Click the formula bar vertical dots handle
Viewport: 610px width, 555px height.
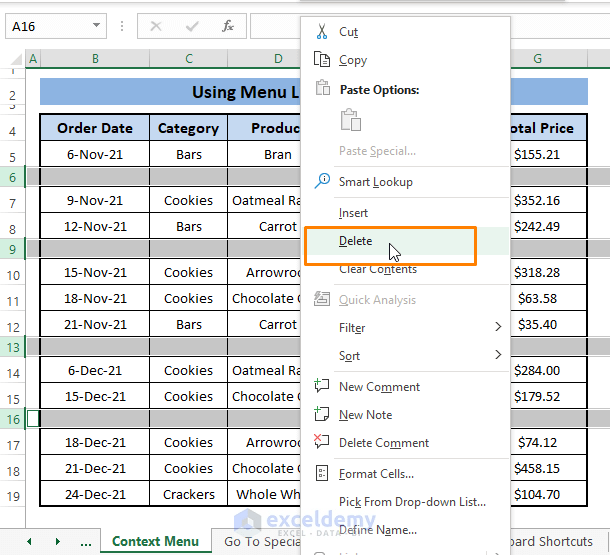pos(122,26)
